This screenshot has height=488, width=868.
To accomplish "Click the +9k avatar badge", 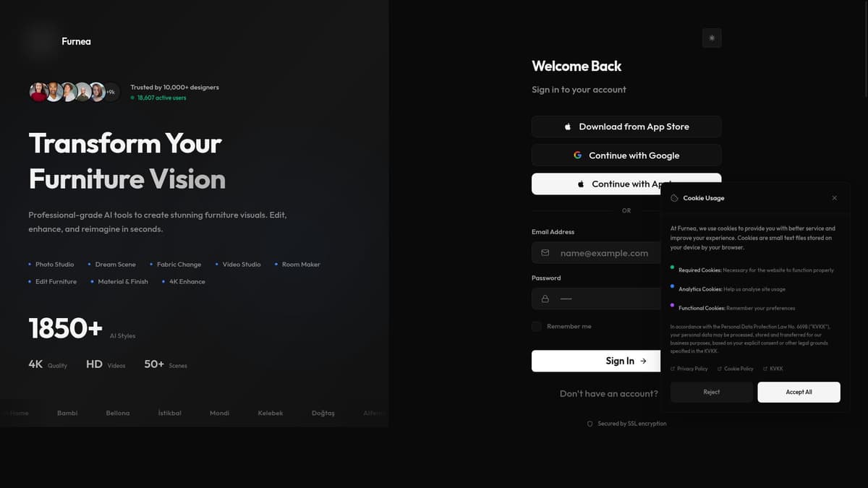I will 111,92.
